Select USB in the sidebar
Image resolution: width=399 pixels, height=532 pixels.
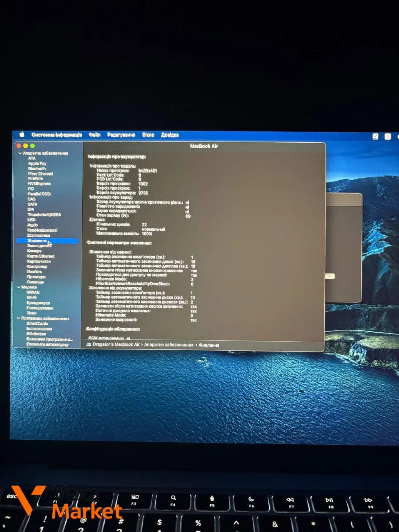tap(31, 220)
